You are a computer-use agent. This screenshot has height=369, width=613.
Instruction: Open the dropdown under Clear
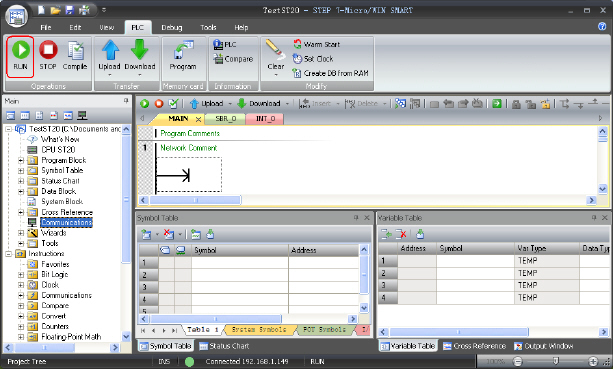click(x=276, y=74)
